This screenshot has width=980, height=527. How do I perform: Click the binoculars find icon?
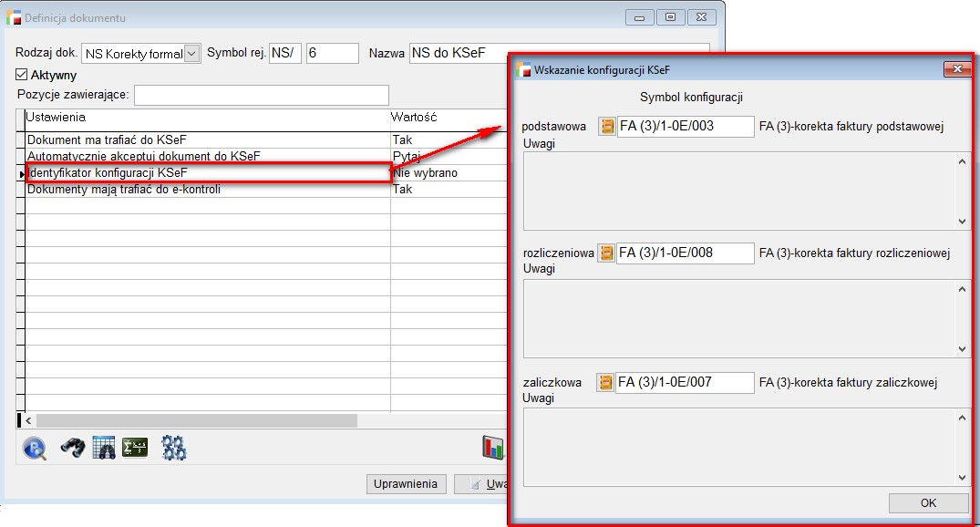click(x=73, y=448)
